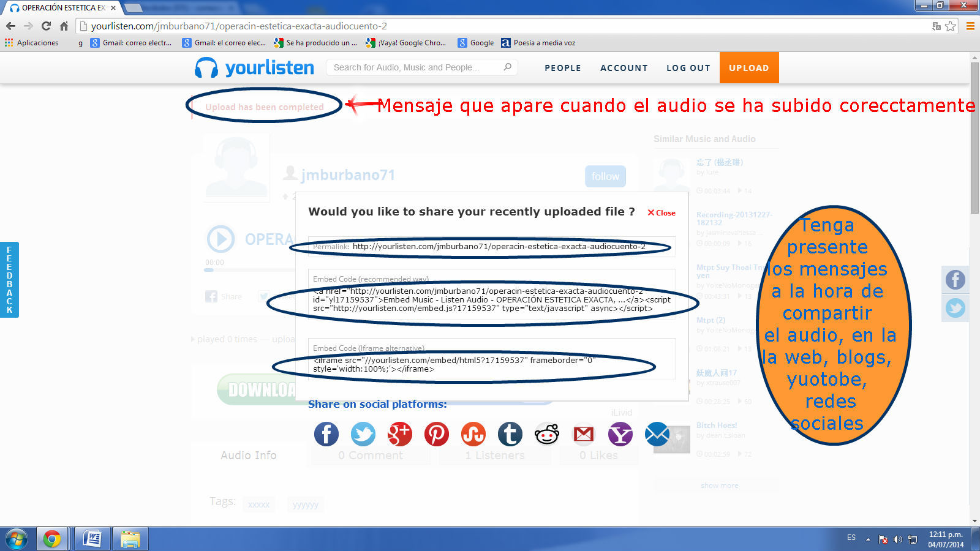
Task: Click show more under similar audio
Action: [720, 485]
